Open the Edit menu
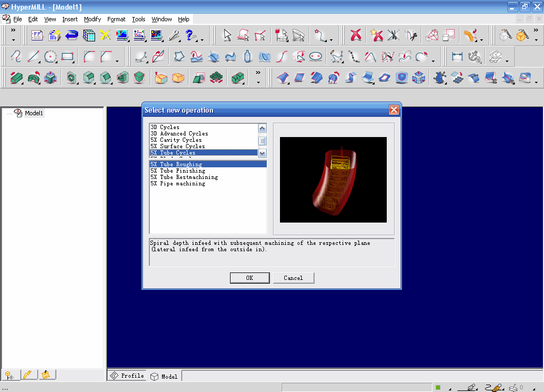The image size is (544, 392). click(33, 19)
